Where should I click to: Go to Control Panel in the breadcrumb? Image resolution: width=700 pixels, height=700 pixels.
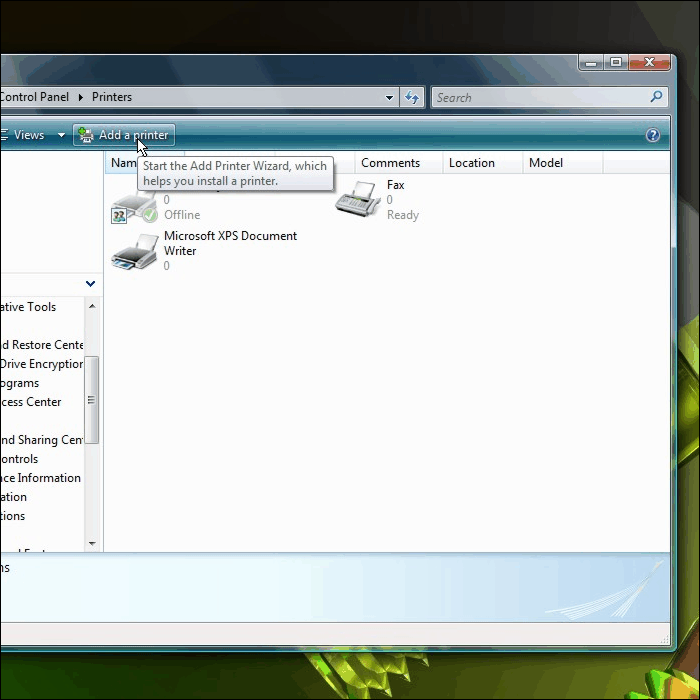pos(35,97)
